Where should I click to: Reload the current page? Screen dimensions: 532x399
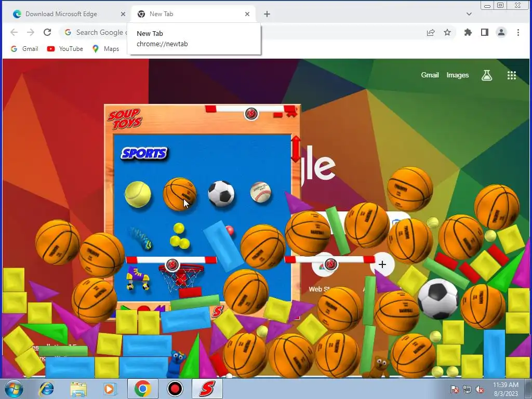coord(47,32)
